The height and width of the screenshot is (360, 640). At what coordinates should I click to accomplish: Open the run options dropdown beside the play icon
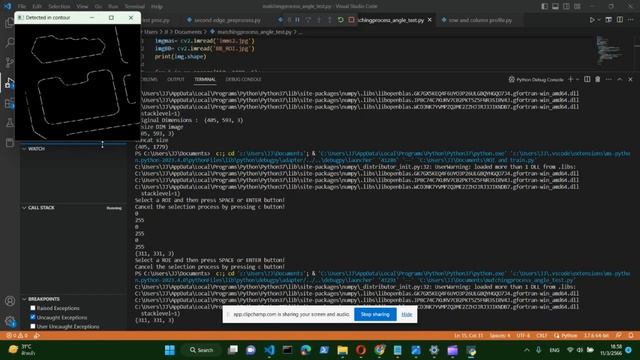click(599, 20)
